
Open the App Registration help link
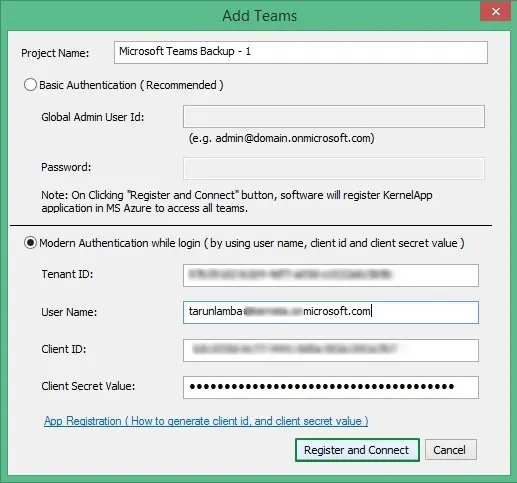click(206, 421)
